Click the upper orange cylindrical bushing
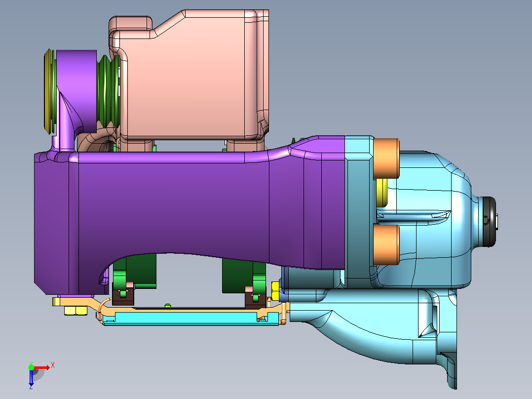 [386, 158]
